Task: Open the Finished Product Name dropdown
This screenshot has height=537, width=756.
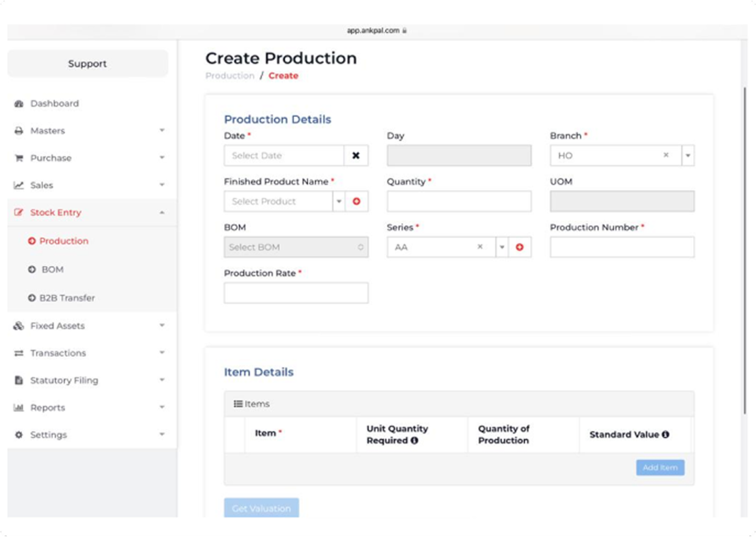Action: click(339, 201)
